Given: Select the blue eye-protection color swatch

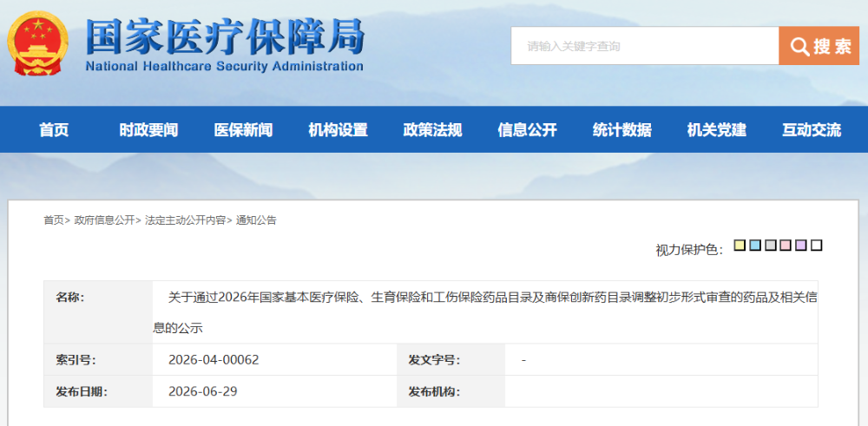Looking at the screenshot, I should click(755, 245).
